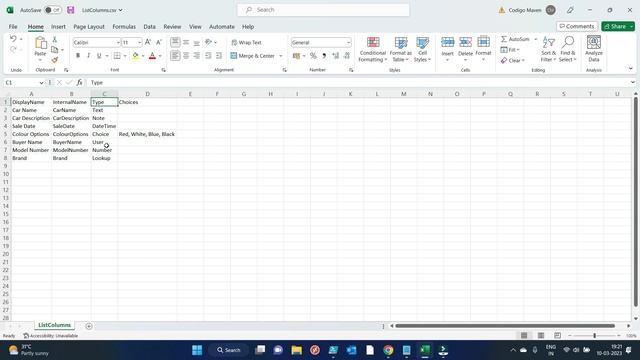Click the Sort & Filter button

coord(549,49)
